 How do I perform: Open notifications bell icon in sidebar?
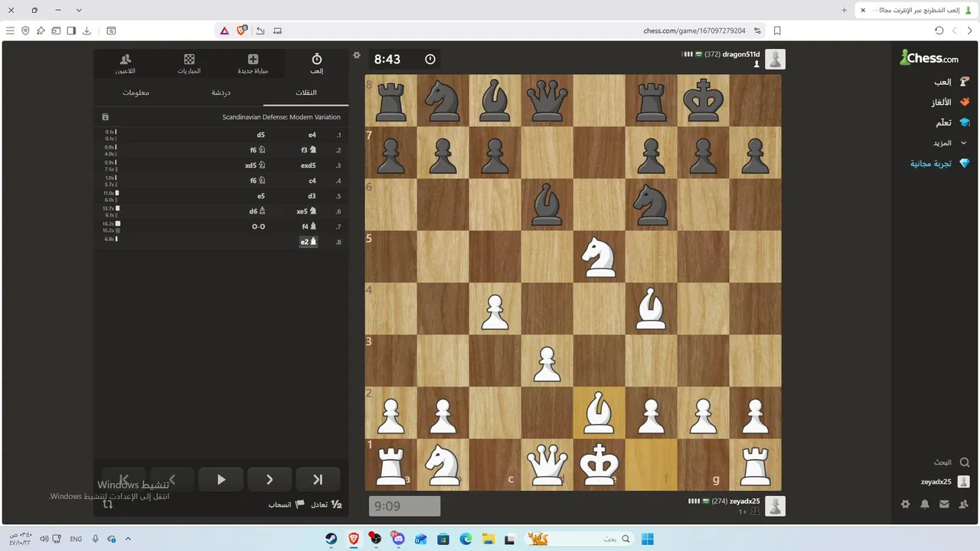[925, 504]
